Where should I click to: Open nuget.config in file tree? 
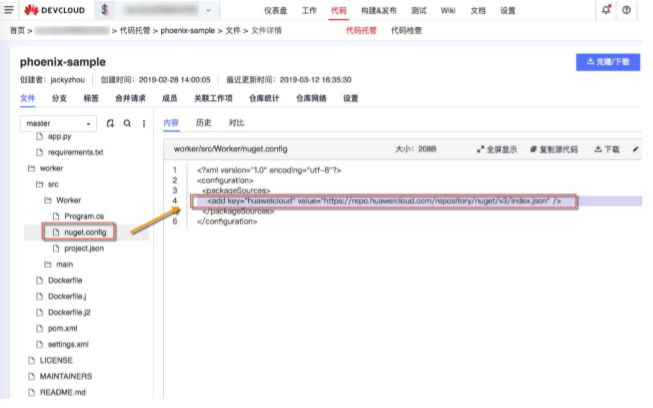85,232
